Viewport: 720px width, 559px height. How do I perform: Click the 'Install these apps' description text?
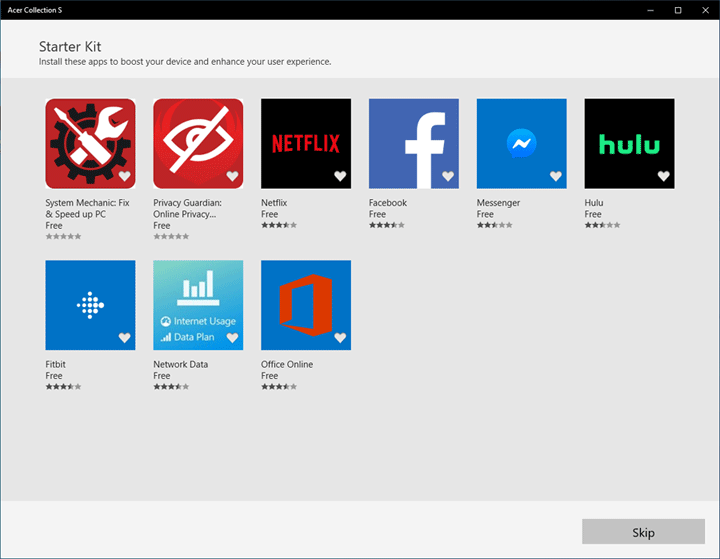(x=185, y=62)
